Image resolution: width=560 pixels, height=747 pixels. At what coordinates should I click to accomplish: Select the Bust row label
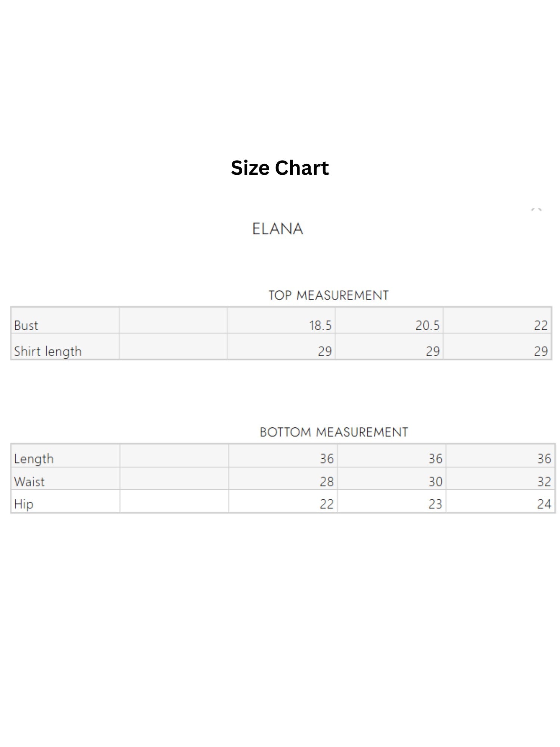(x=26, y=325)
